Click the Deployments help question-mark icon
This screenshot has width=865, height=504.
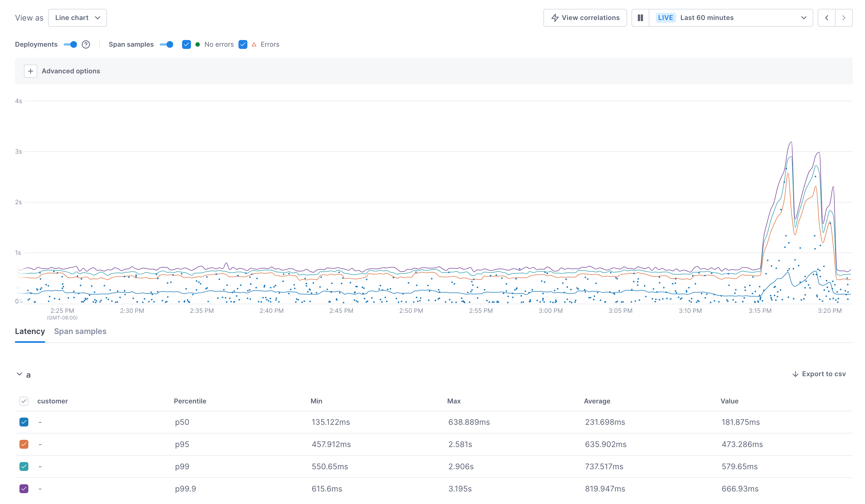click(x=86, y=45)
